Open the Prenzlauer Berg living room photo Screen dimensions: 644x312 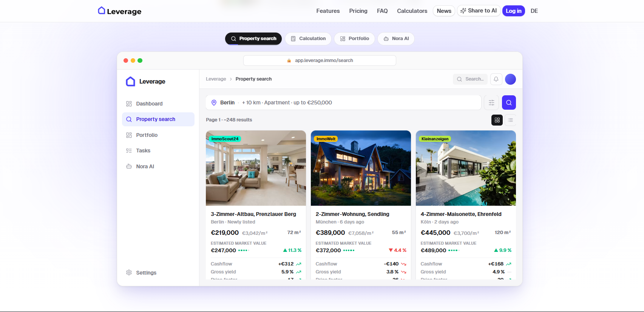click(x=256, y=168)
